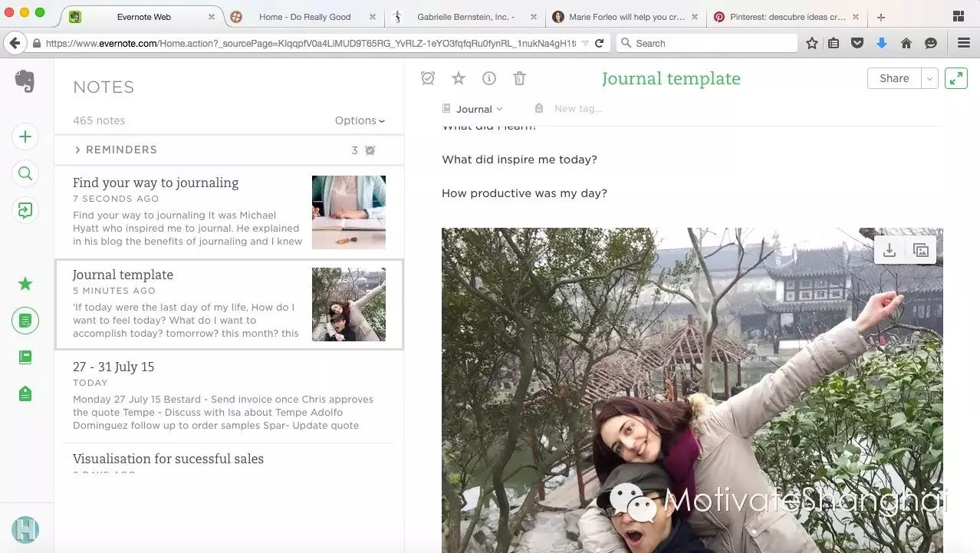Screen dimensions: 980x553
Task: Download the image attachment
Action: click(x=890, y=250)
